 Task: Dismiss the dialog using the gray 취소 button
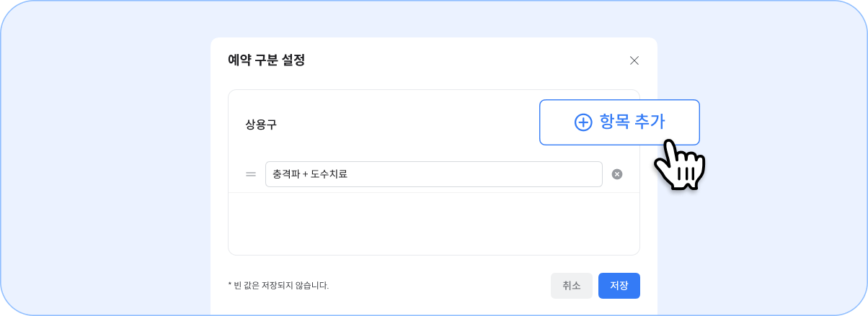572,286
